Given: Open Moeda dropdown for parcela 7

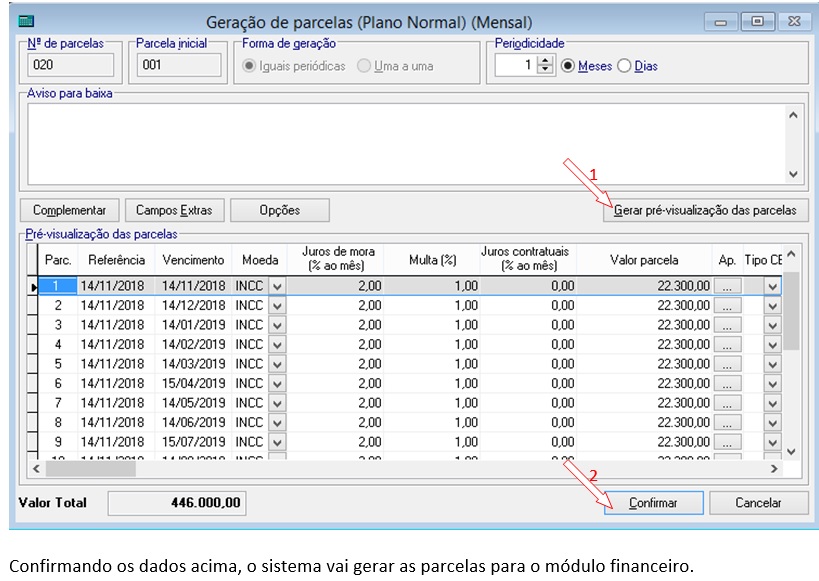Looking at the screenshot, I should pyautogui.click(x=277, y=403).
